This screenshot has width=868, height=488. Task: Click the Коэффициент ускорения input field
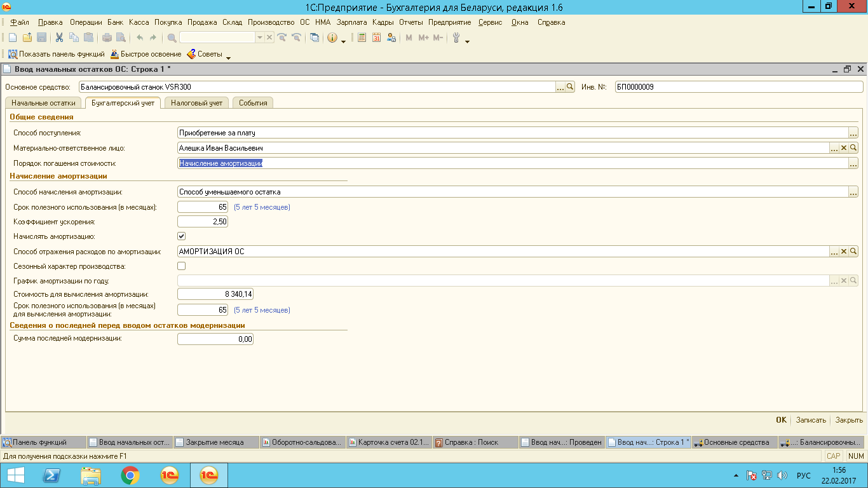202,222
